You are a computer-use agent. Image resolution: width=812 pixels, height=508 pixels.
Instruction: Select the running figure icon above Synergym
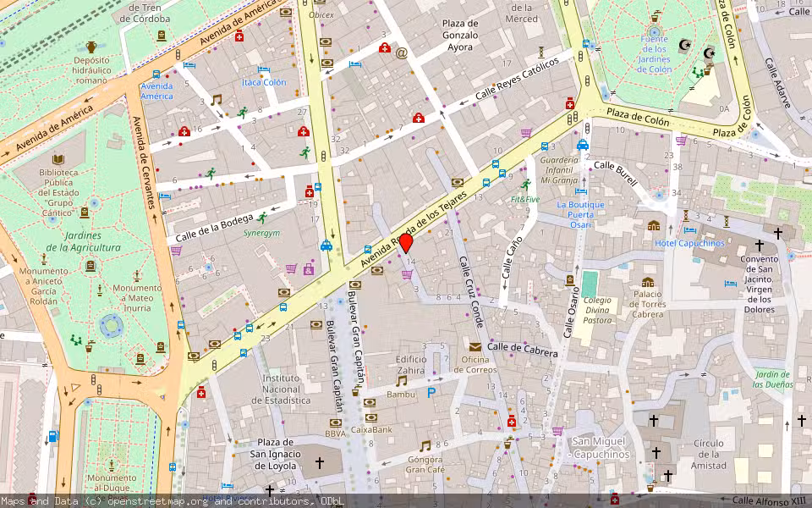[262, 218]
